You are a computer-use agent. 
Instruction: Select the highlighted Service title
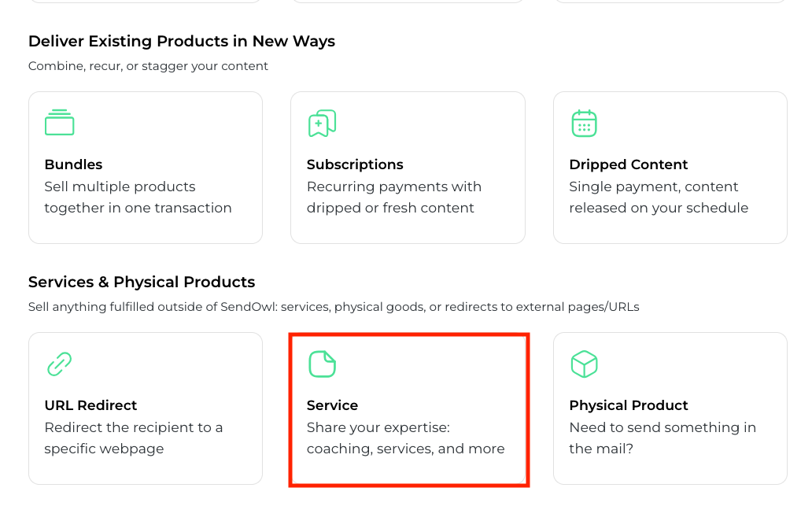(x=332, y=405)
